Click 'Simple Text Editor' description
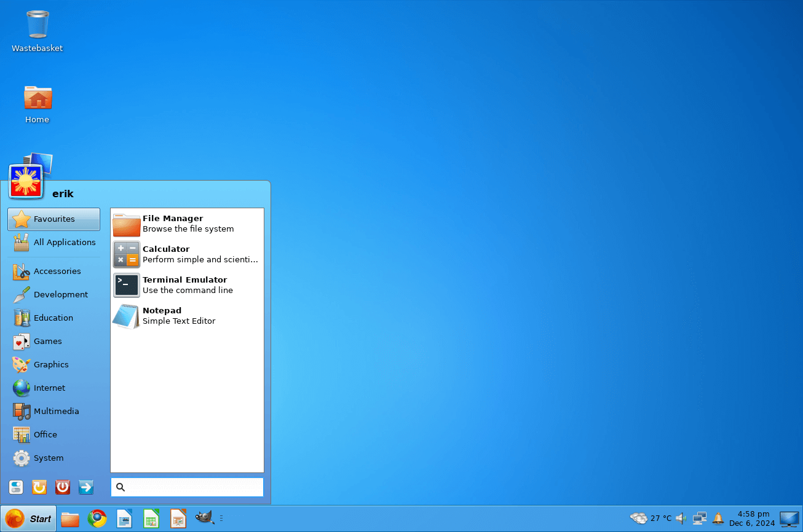Image resolution: width=803 pixels, height=532 pixels. (x=179, y=321)
